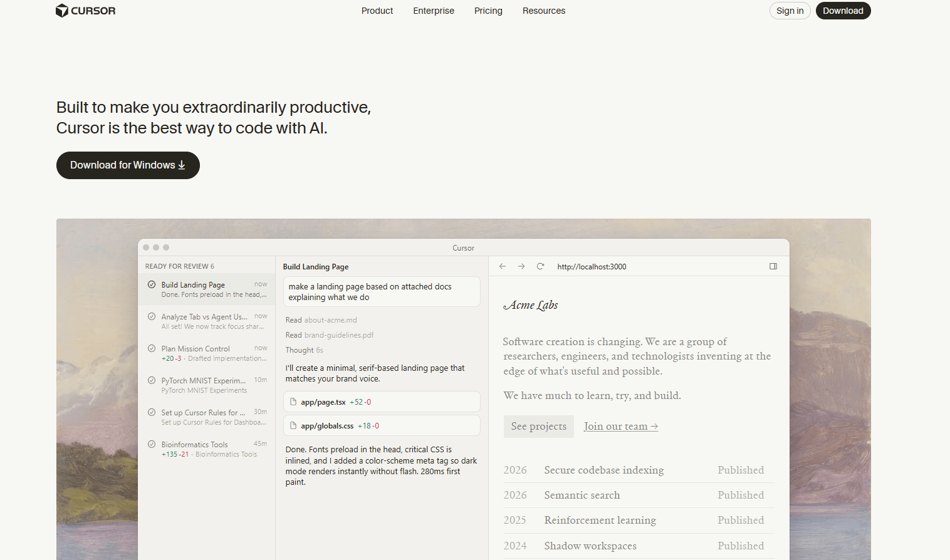
Task: Click the localhost:3000 address bar
Action: pos(592,266)
